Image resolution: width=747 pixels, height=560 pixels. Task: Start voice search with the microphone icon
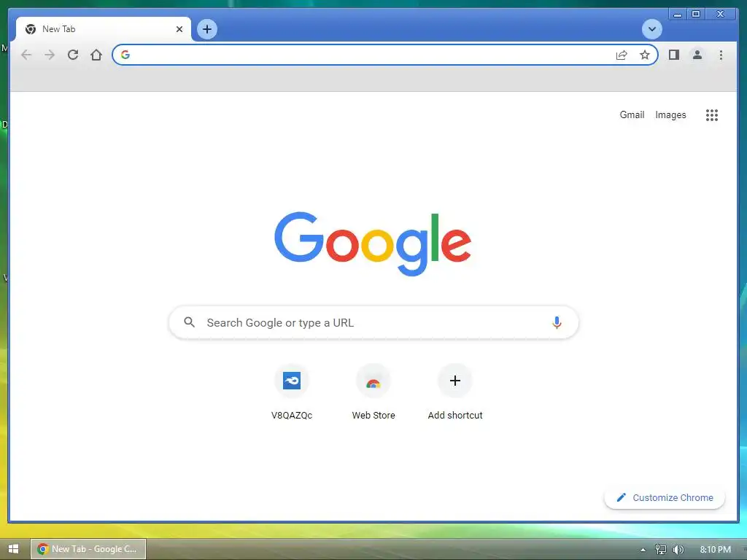tap(557, 322)
